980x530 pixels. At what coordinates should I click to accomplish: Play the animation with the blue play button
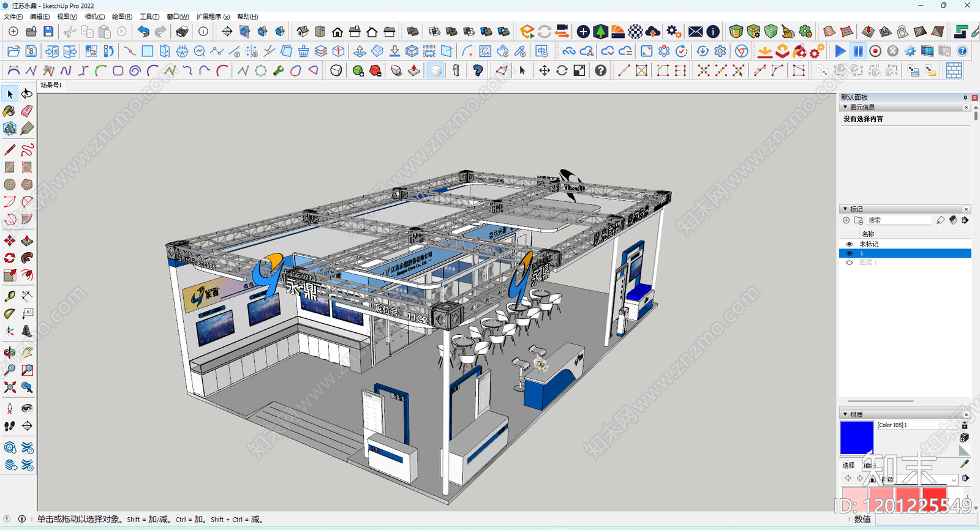(x=840, y=51)
